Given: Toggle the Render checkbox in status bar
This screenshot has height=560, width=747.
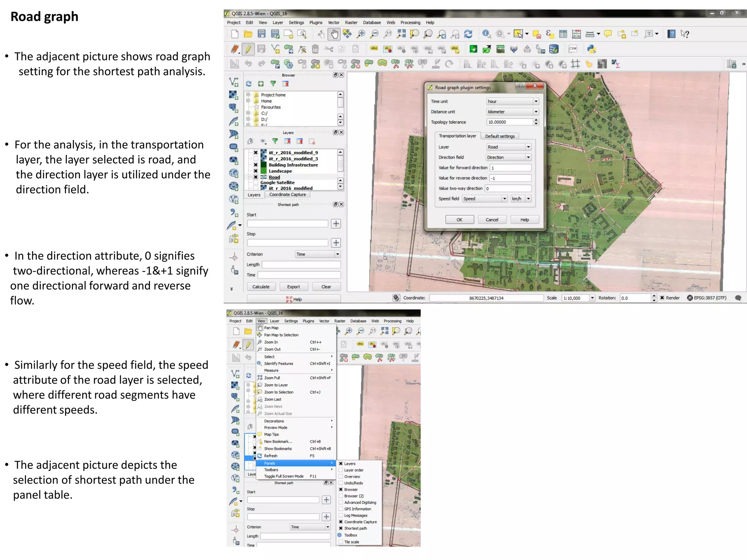Looking at the screenshot, I should (662, 298).
